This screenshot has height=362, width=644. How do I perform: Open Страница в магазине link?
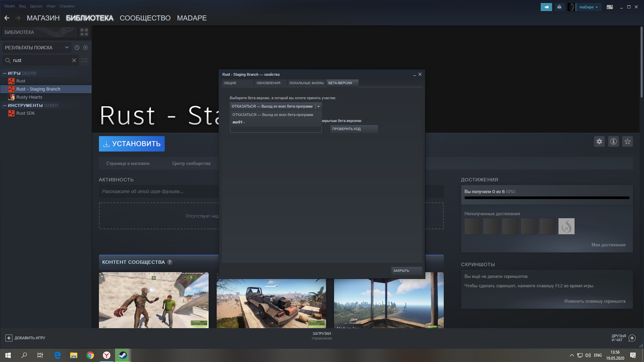pyautogui.click(x=128, y=163)
